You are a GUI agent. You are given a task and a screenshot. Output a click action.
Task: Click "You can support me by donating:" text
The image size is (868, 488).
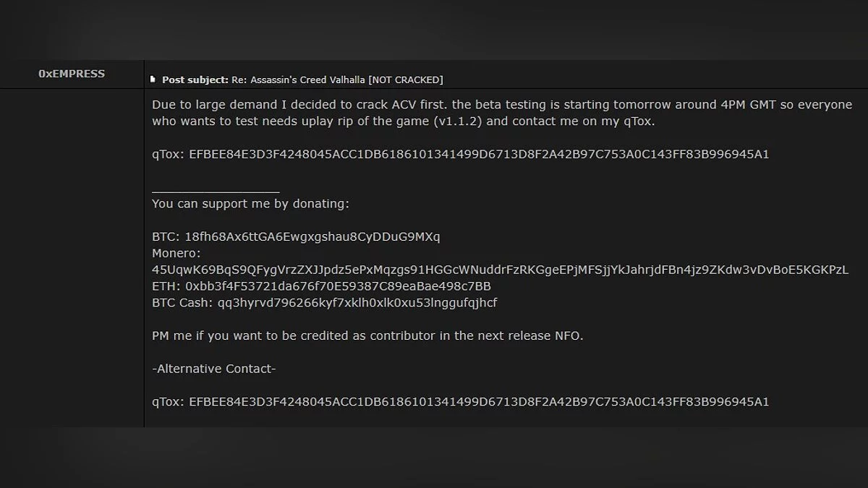pyautogui.click(x=250, y=204)
